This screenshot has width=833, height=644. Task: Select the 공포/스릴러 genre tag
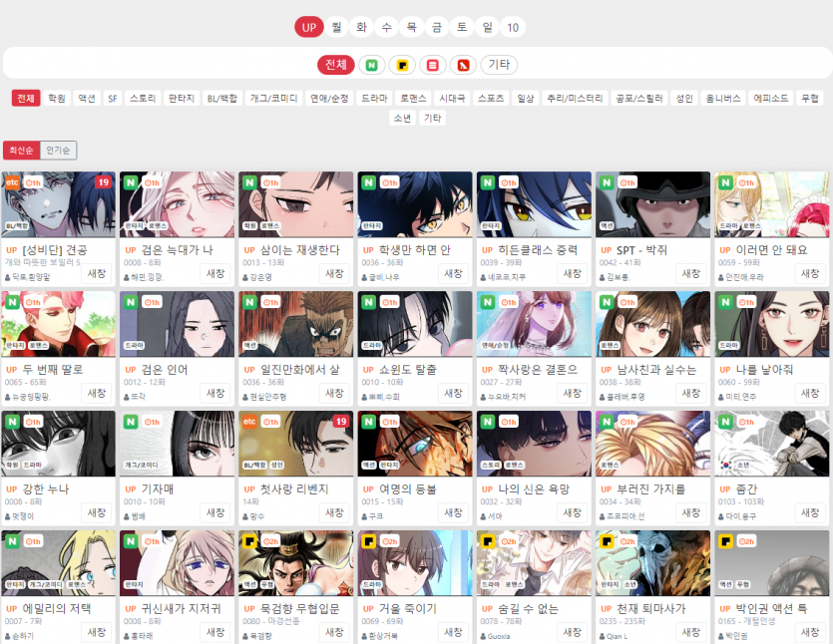click(x=637, y=98)
